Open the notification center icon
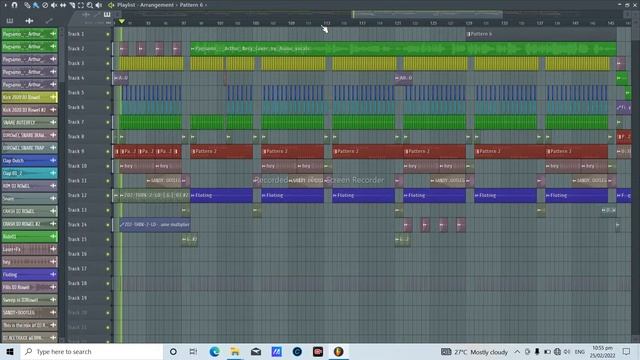This screenshot has width=640, height=360. tap(627, 352)
